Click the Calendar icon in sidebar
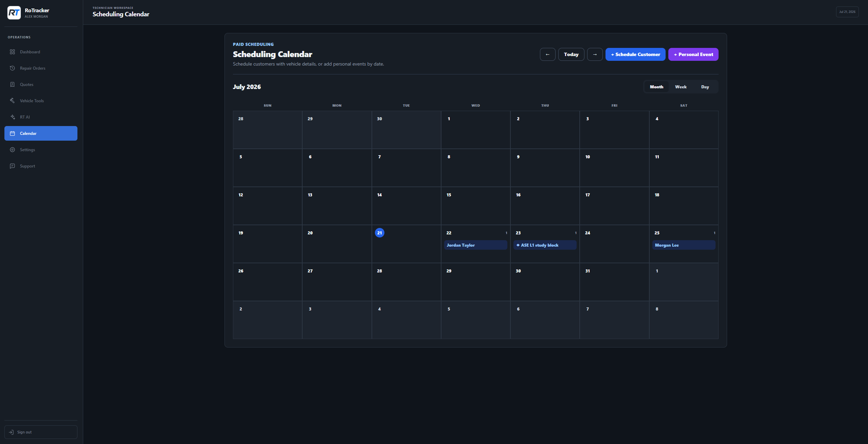868x444 pixels. [x=13, y=134]
